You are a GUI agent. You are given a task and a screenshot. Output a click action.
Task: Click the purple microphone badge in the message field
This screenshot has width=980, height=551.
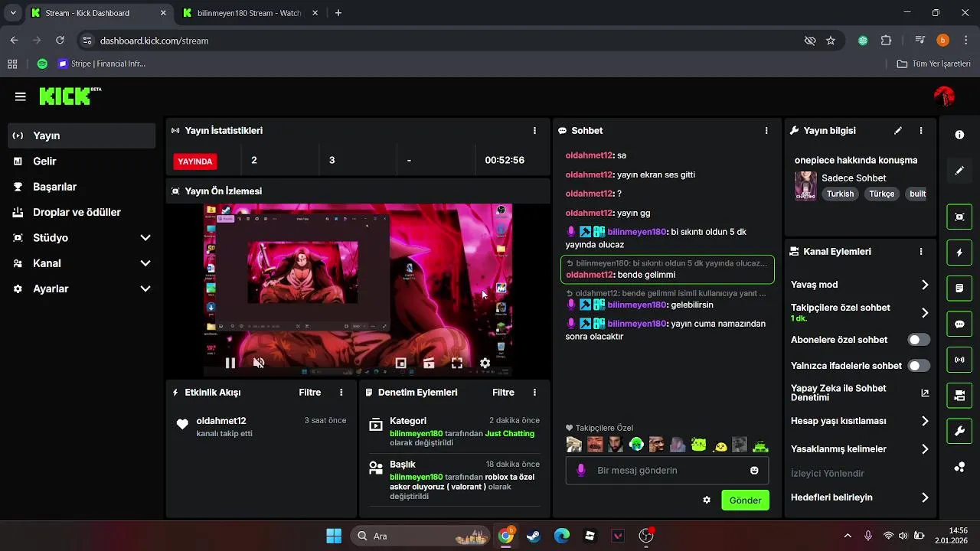(581, 471)
